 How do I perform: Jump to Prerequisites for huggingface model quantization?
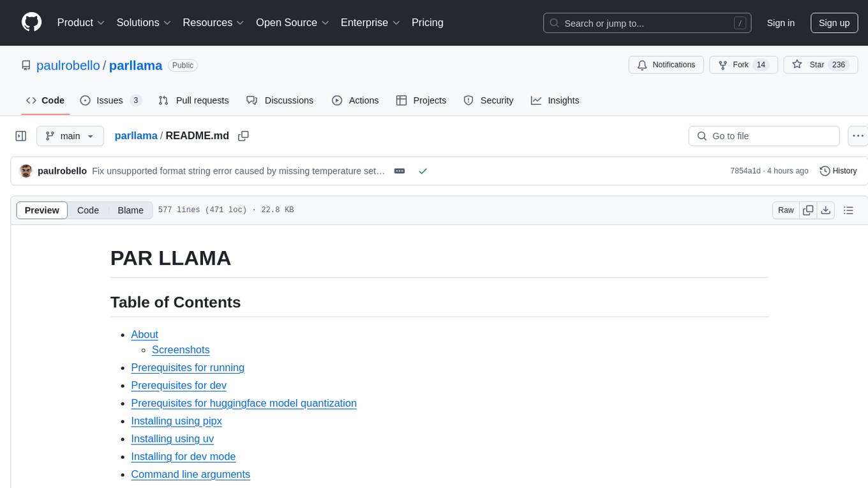click(244, 403)
